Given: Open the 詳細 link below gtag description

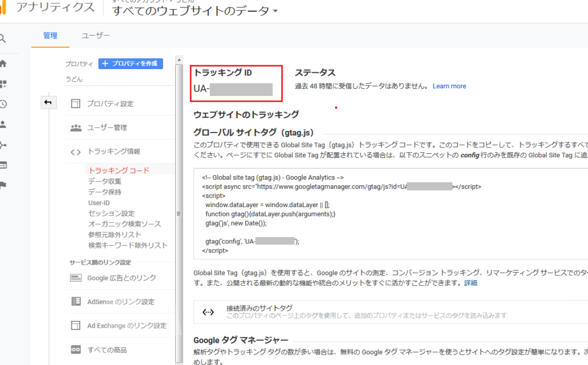Looking at the screenshot, I should (471, 283).
